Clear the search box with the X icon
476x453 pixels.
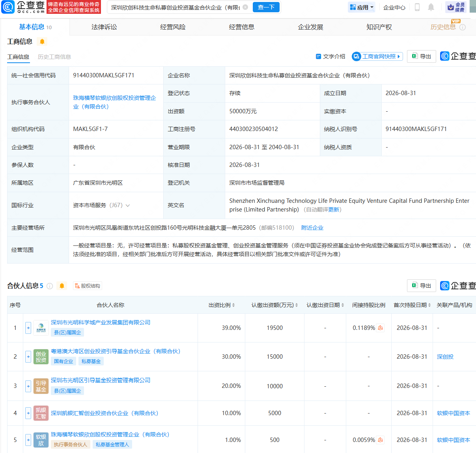pos(245,7)
